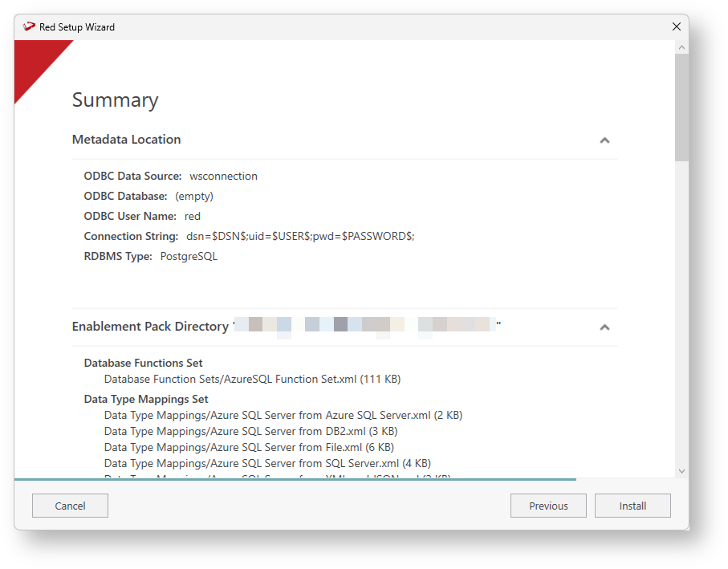Click the teal progress bar
The height and width of the screenshot is (569, 728).
(295, 479)
